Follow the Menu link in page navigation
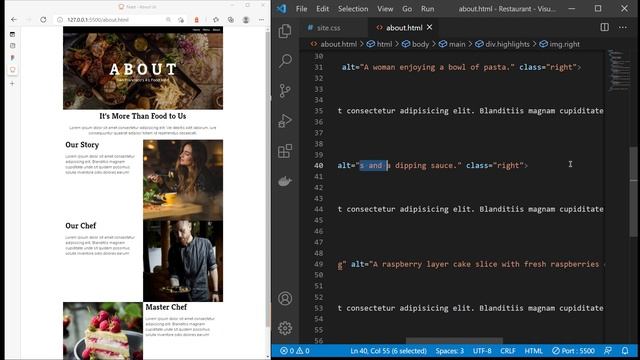 coord(206,29)
